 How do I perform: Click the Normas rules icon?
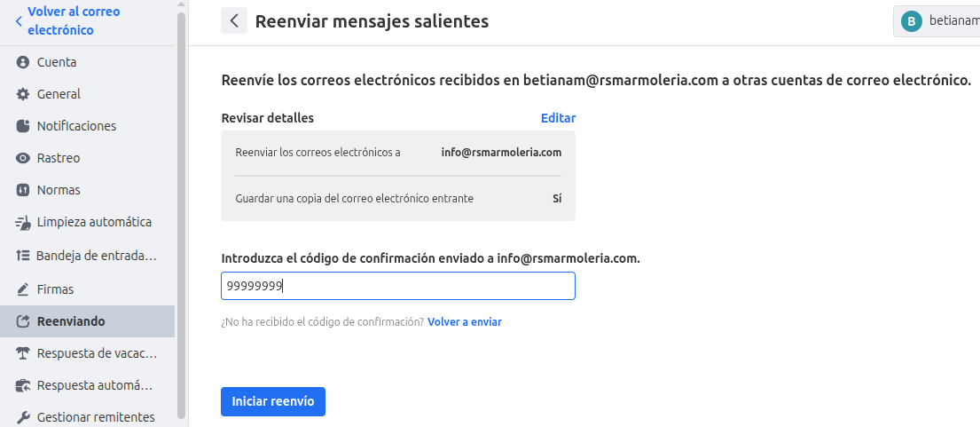pyautogui.click(x=24, y=190)
